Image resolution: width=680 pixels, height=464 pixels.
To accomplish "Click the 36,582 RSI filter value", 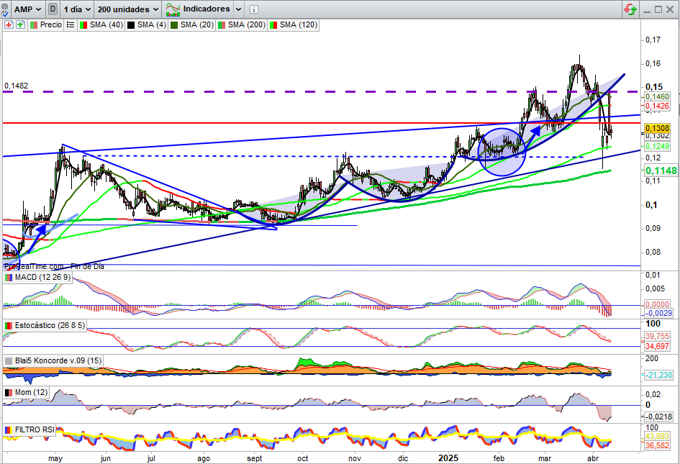I will pos(657,445).
